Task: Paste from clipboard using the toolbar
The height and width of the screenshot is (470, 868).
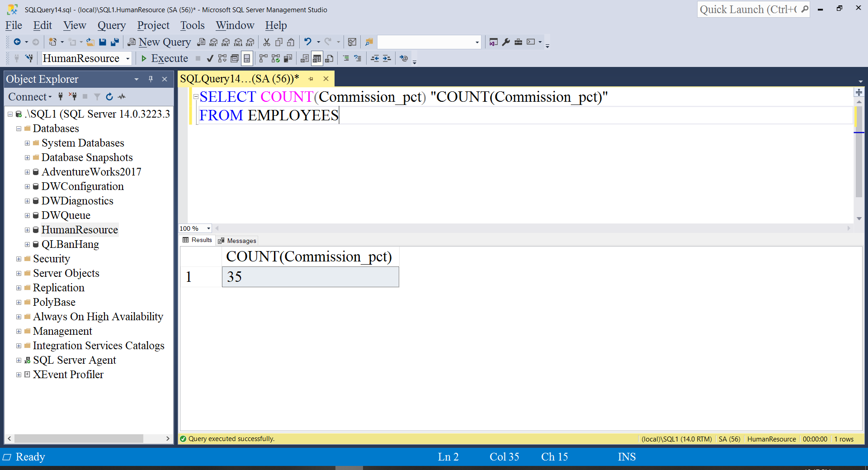Action: [291, 42]
